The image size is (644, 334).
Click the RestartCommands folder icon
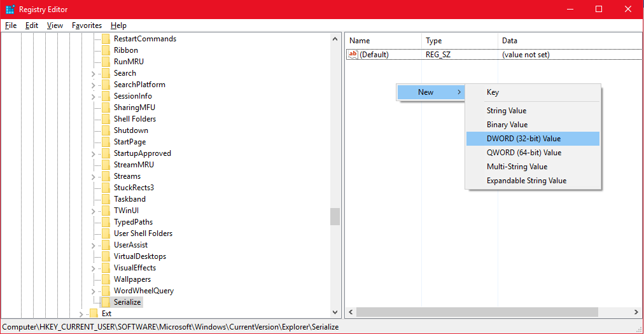106,39
